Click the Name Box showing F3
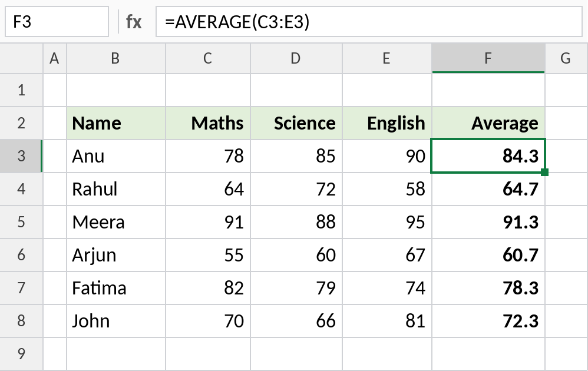Viewport: 588px width, 371px height. click(x=57, y=22)
